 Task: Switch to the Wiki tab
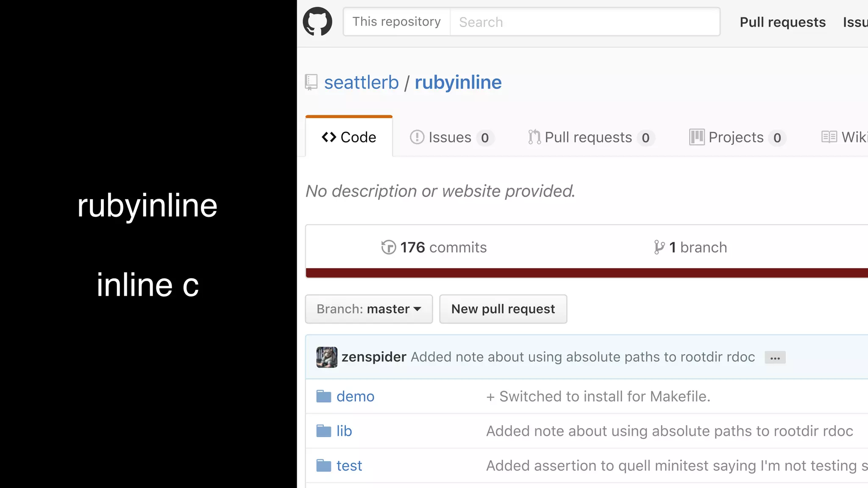click(844, 137)
